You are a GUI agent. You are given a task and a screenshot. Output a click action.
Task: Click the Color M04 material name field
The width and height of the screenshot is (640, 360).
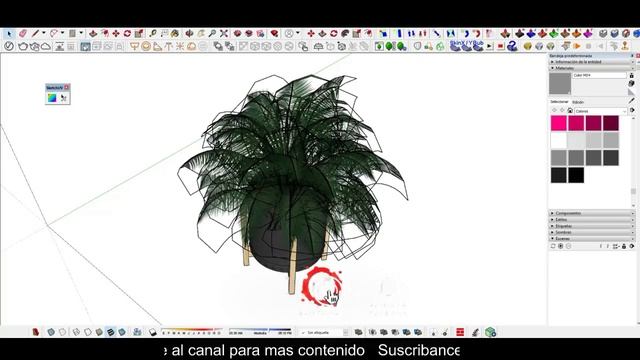[x=599, y=76]
